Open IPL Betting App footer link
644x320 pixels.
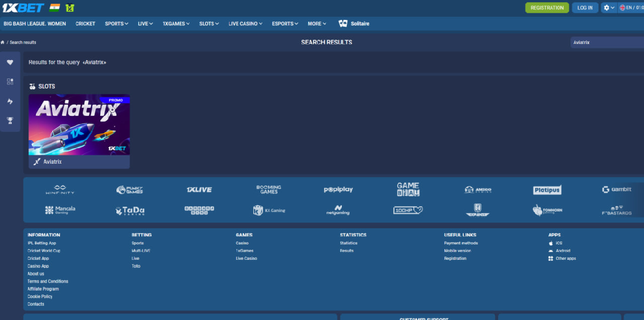click(x=42, y=243)
